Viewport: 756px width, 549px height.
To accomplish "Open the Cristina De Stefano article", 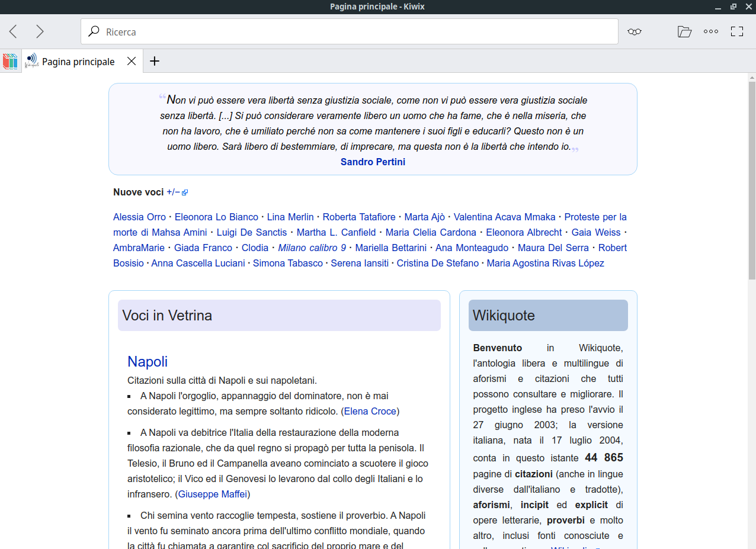I will click(438, 263).
